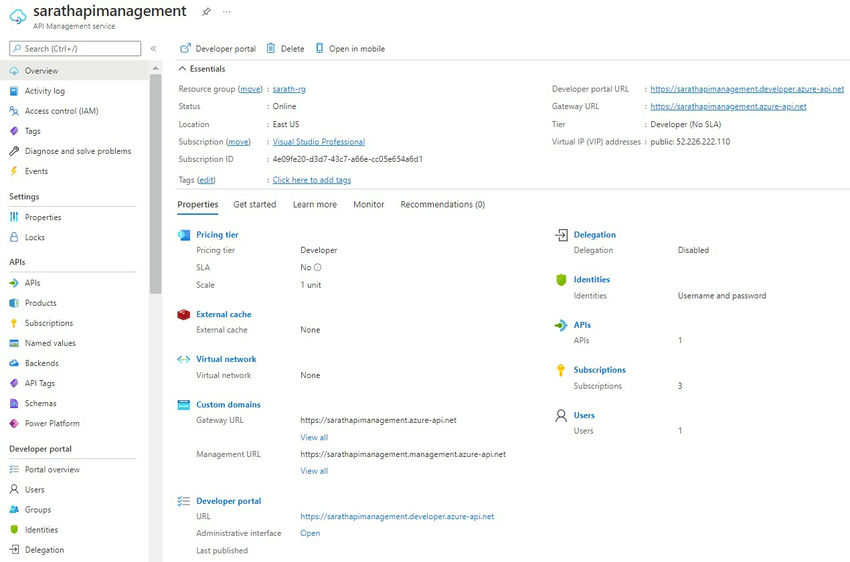850x562 pixels.
Task: Open the Locks padlock icon
Action: [14, 237]
